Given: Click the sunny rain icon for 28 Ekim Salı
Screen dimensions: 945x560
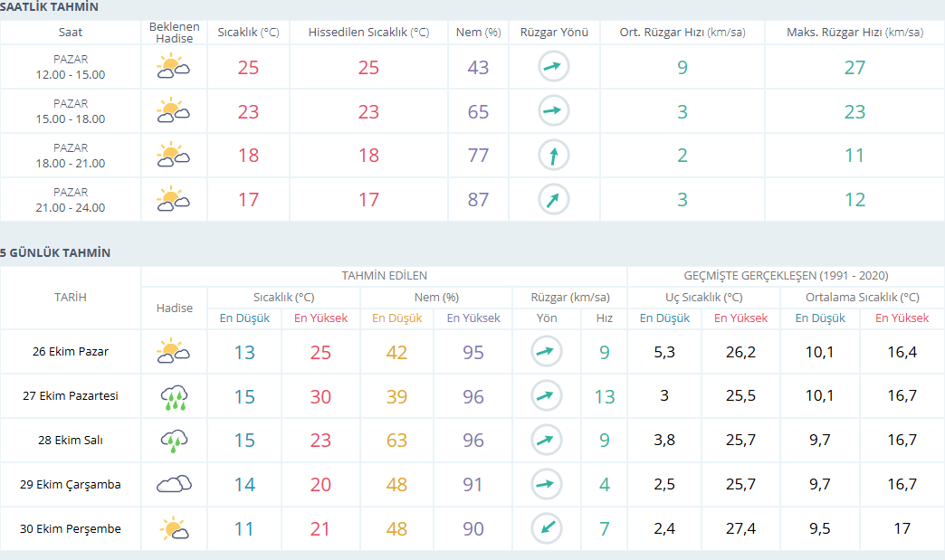Looking at the screenshot, I should click(174, 441).
